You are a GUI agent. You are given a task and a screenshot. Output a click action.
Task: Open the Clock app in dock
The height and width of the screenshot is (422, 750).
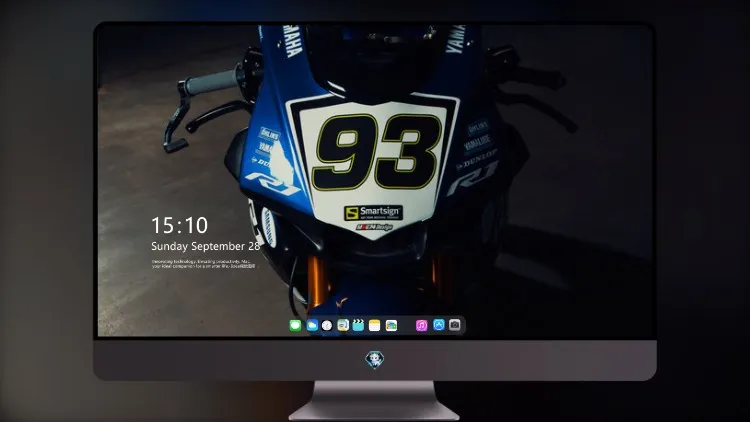click(327, 325)
